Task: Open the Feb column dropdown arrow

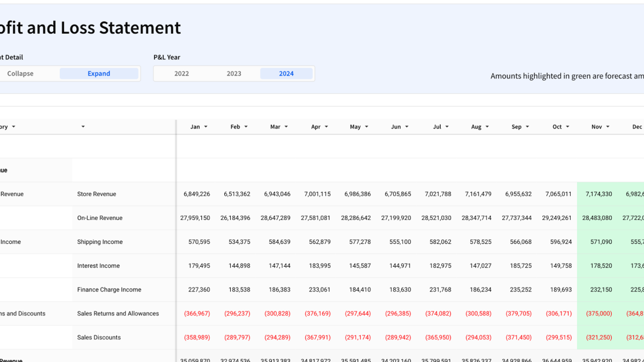Action: click(x=246, y=127)
